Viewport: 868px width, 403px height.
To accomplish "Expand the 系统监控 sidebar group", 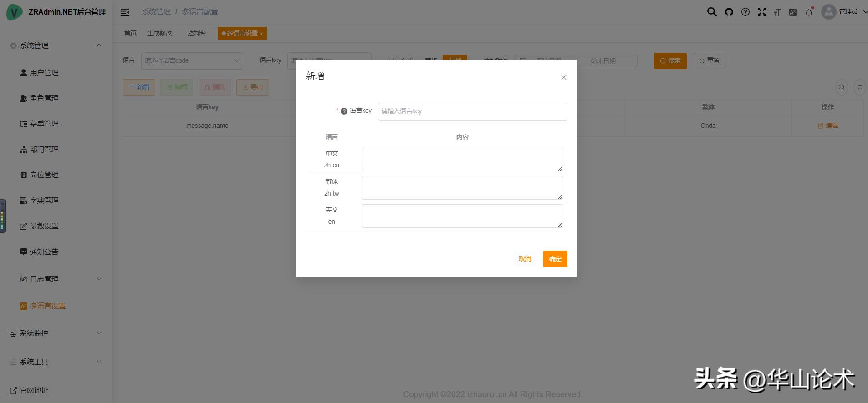I will (x=56, y=333).
